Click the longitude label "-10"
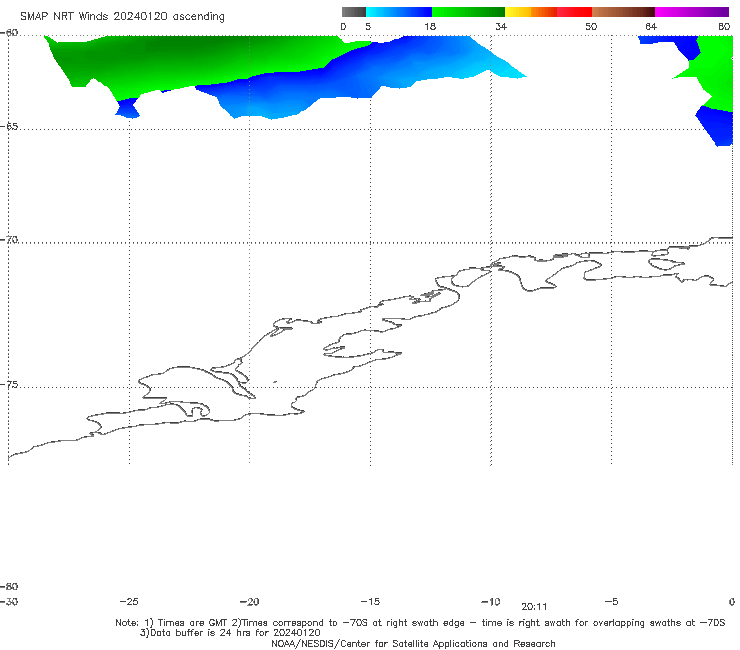 click(x=491, y=602)
